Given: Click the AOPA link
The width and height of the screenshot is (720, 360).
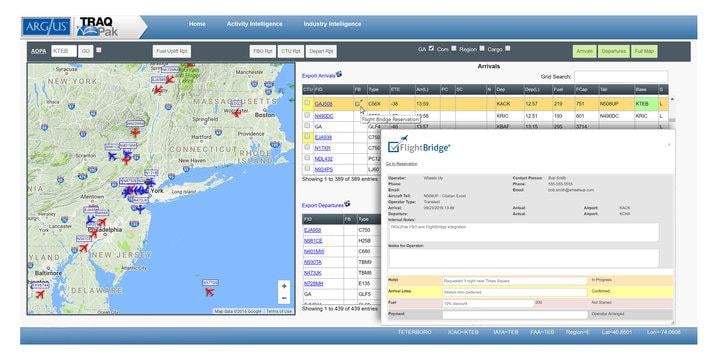Looking at the screenshot, I should [39, 51].
